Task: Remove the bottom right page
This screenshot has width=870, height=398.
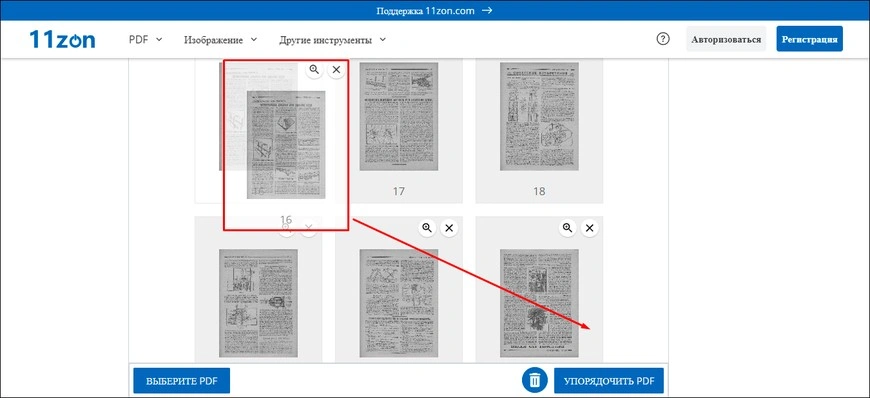Action: [590, 228]
